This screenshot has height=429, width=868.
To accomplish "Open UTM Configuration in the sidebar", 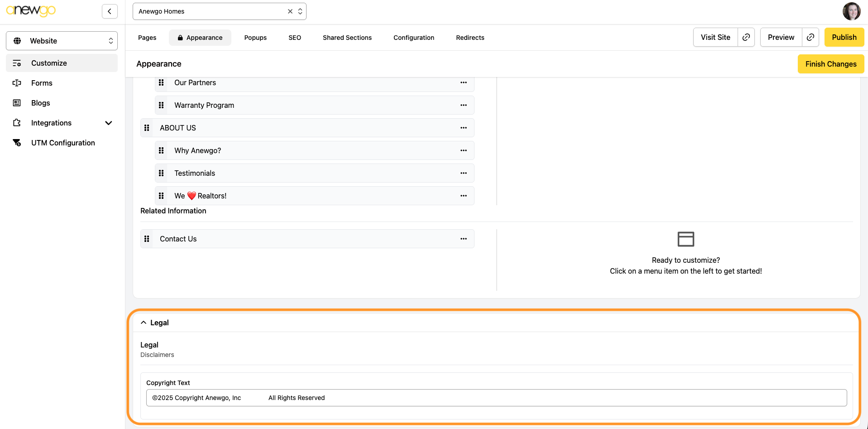I will 63,143.
